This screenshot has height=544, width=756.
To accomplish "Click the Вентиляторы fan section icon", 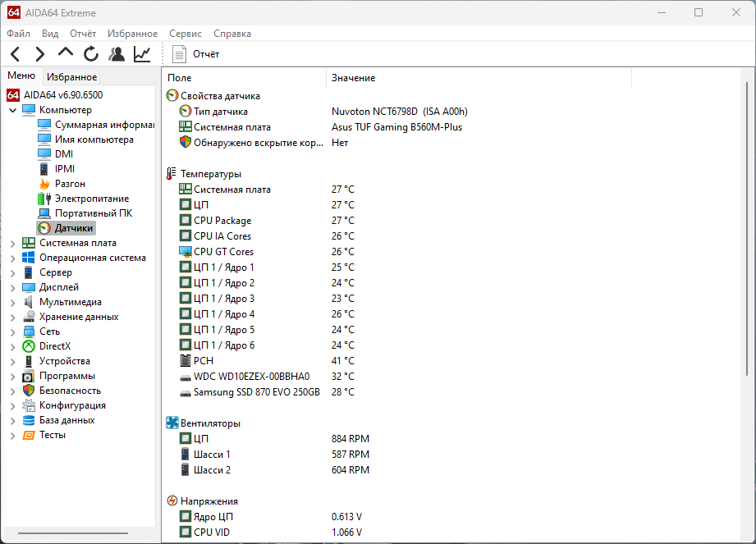I will tap(172, 423).
